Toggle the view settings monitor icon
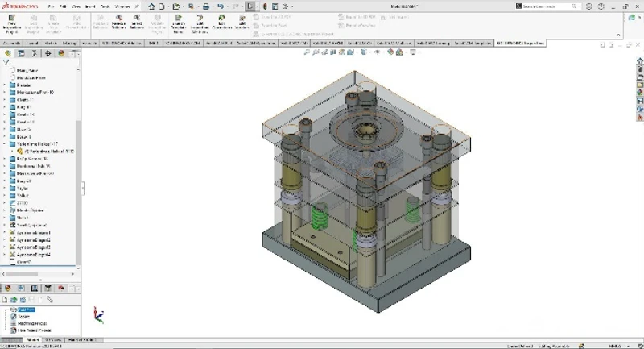644x349 pixels. click(x=413, y=52)
